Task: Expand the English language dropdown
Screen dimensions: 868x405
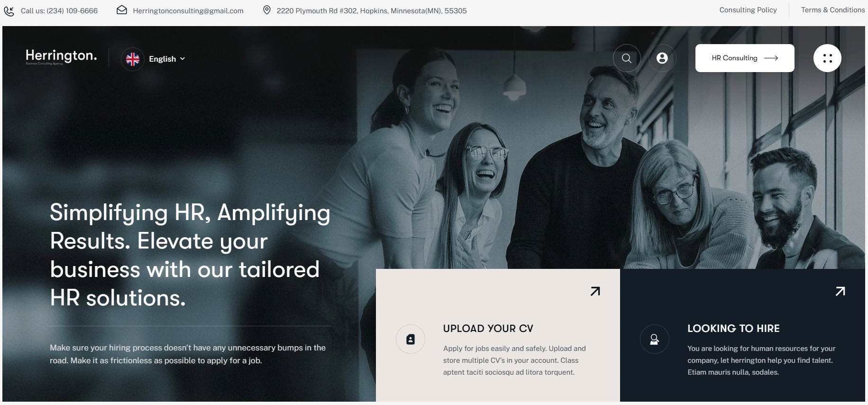Action: 167,59
